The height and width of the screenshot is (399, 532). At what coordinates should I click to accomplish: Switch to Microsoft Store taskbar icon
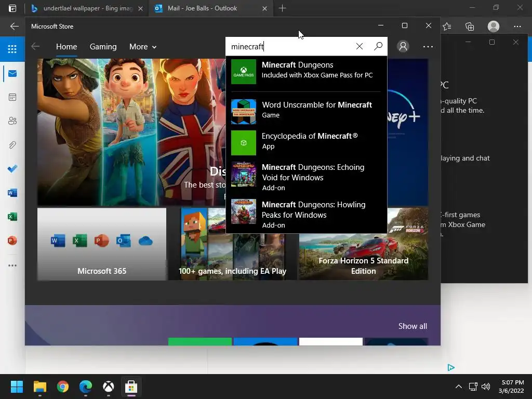[x=131, y=387]
